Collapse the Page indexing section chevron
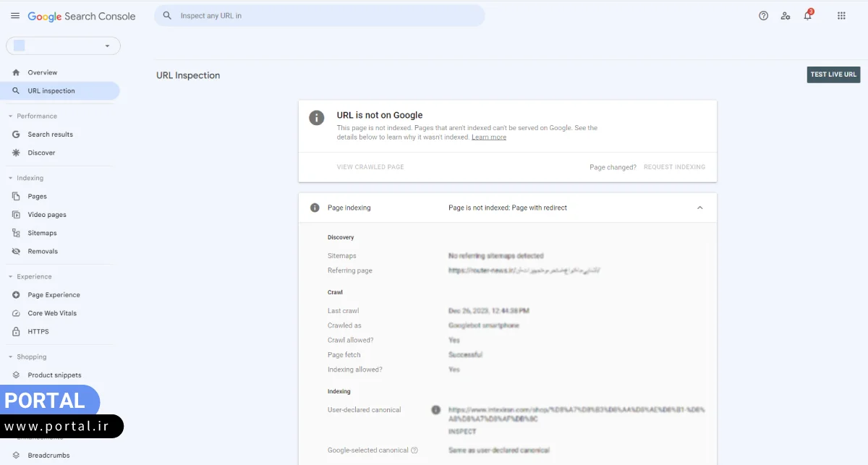868x465 pixels. coord(699,208)
